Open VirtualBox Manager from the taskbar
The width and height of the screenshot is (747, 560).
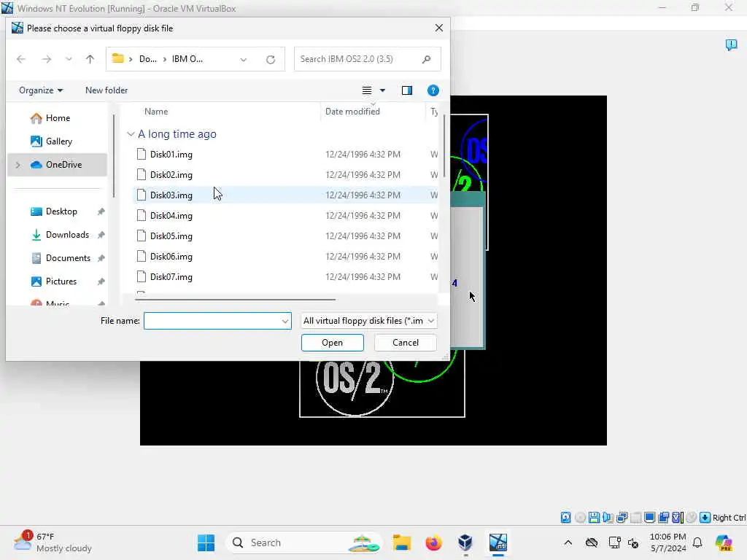click(x=465, y=542)
